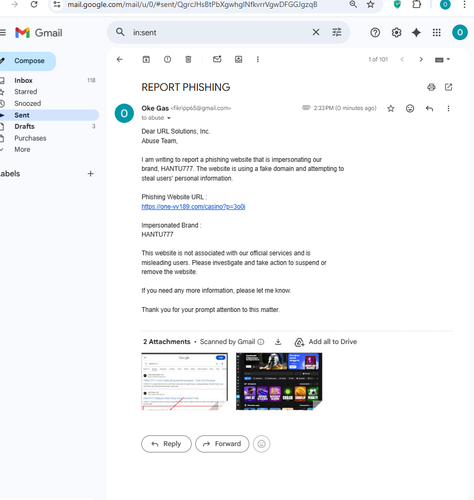Reload the page with the browser refresh icon
The width and height of the screenshot is (474, 500).
[x=34, y=4]
